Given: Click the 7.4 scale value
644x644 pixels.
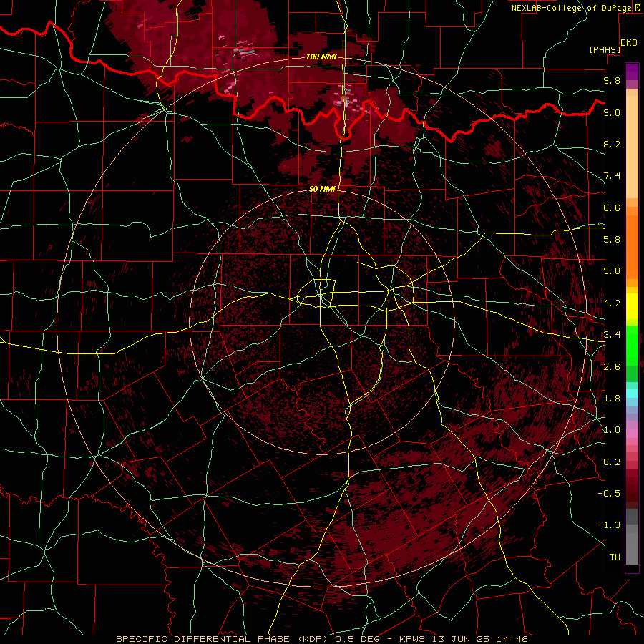Looking at the screenshot, I should (x=612, y=176).
